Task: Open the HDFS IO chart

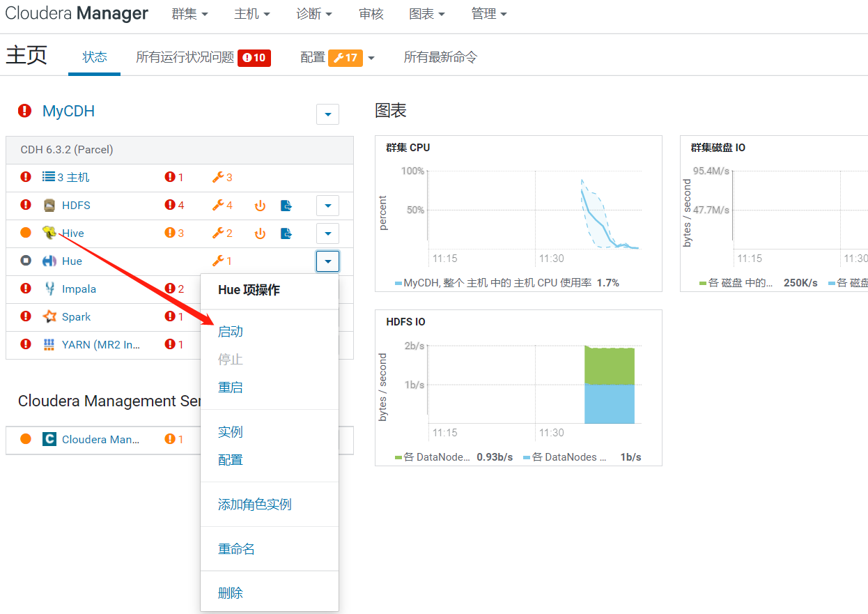Action: (518, 387)
